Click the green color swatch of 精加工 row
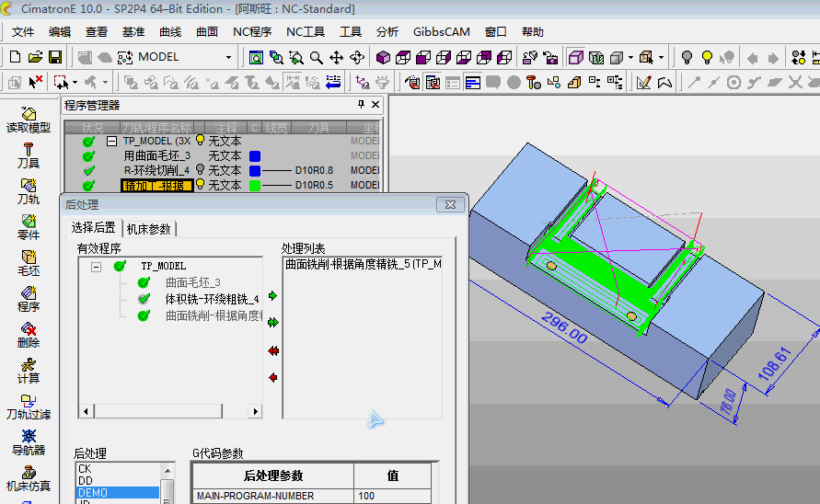The height and width of the screenshot is (504, 820). pos(255,185)
